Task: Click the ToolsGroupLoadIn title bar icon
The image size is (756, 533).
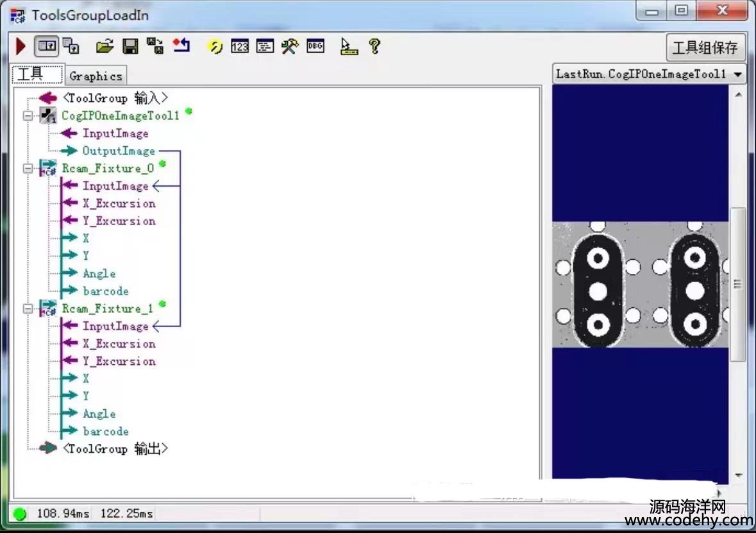Action: pos(18,16)
